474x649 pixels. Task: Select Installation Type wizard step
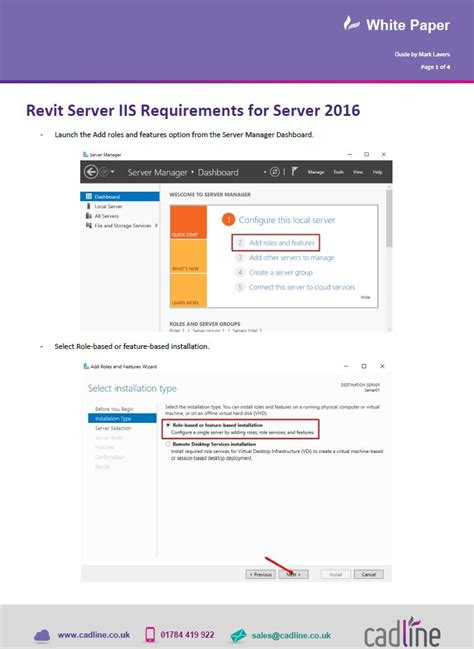tap(122, 418)
